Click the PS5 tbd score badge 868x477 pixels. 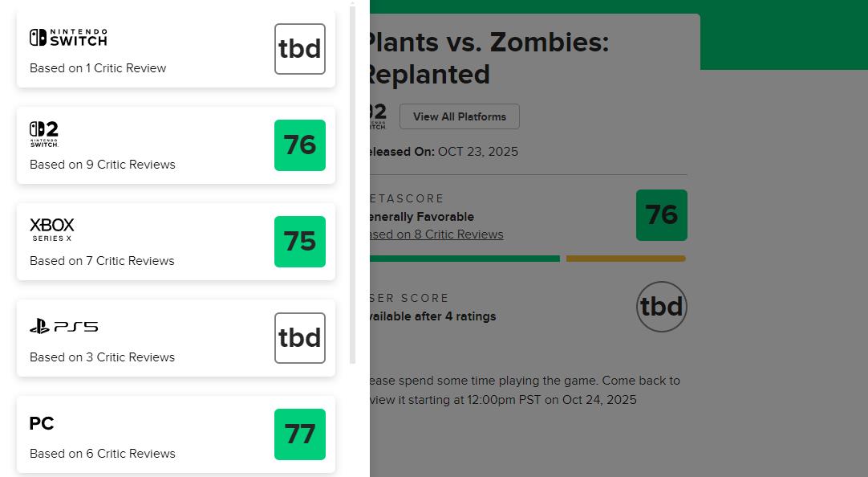(300, 338)
